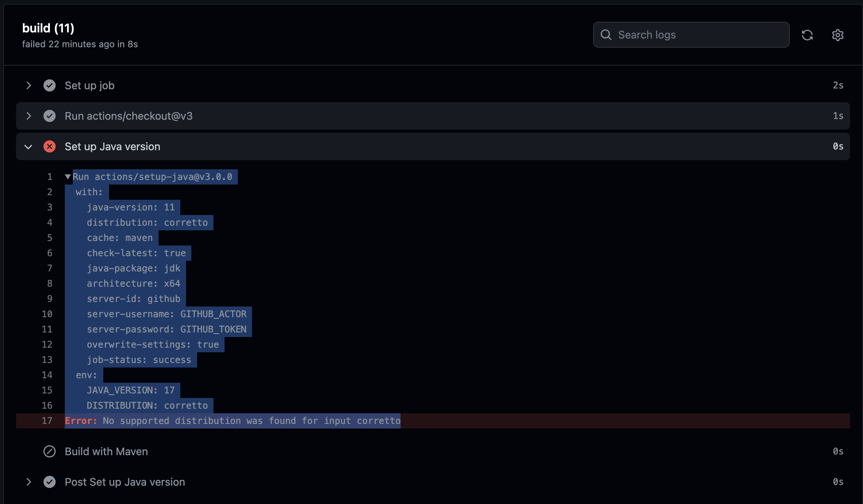Expand the Run actions/checkout@v3 step logs
Image resolution: width=863 pixels, height=504 pixels.
(x=29, y=116)
